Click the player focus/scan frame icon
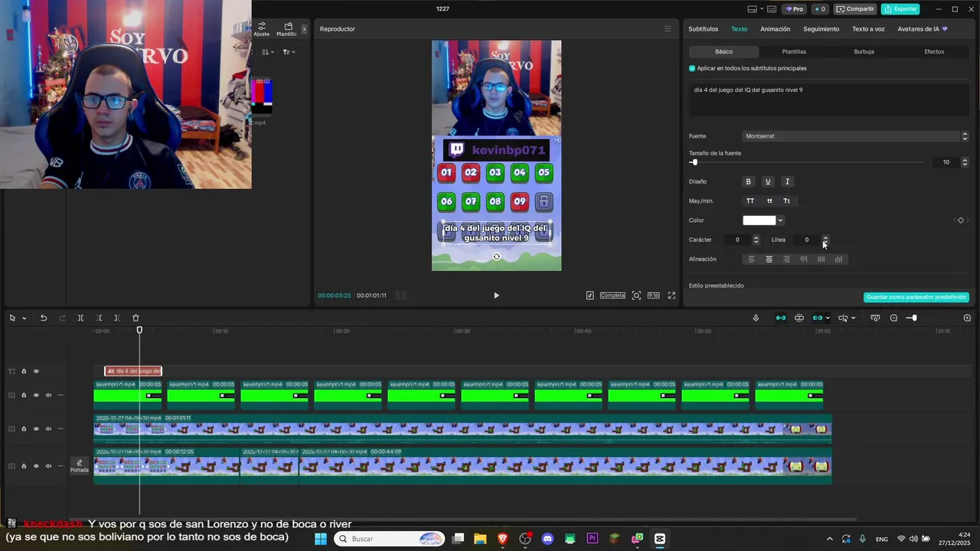Viewport: 980px width, 551px height. click(636, 295)
